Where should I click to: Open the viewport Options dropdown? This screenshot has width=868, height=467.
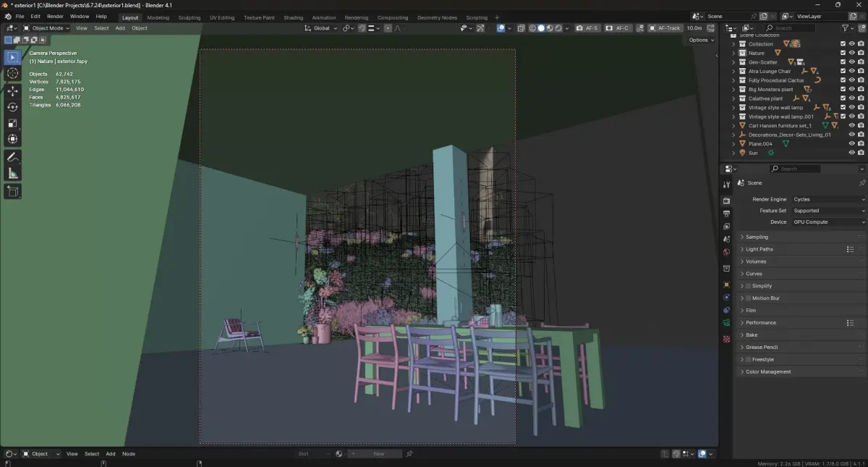701,40
